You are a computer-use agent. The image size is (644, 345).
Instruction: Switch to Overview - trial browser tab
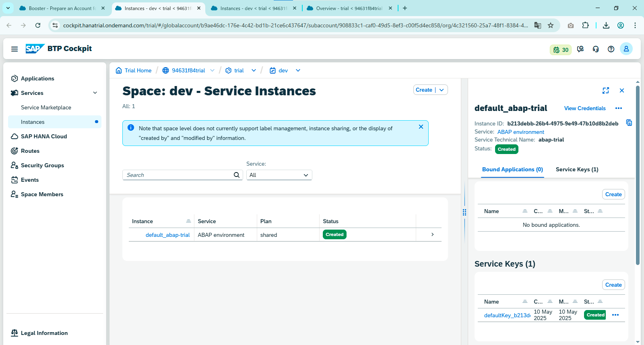(x=349, y=8)
